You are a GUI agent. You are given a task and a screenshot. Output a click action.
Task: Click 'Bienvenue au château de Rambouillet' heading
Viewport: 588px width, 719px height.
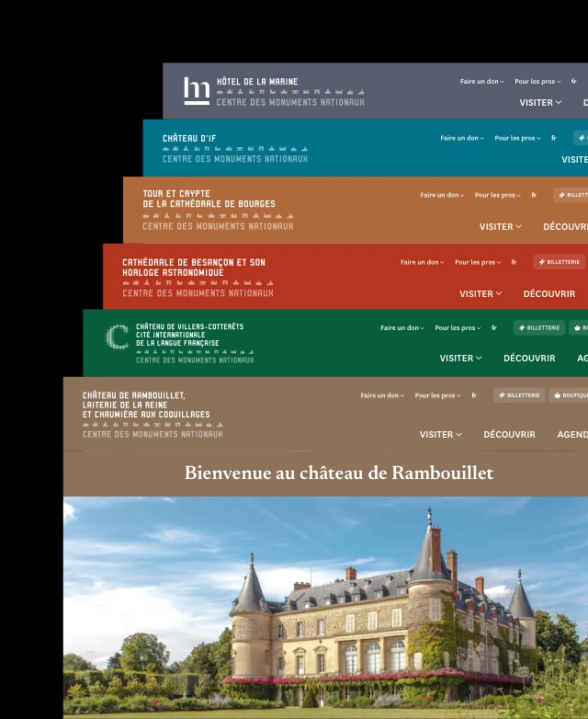tap(339, 474)
